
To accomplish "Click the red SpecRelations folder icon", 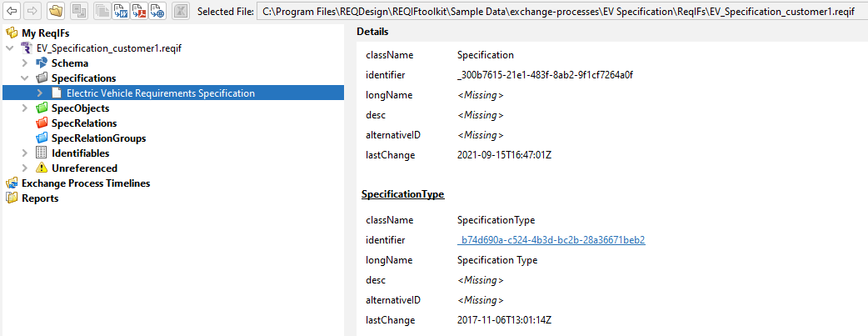I will [x=42, y=123].
